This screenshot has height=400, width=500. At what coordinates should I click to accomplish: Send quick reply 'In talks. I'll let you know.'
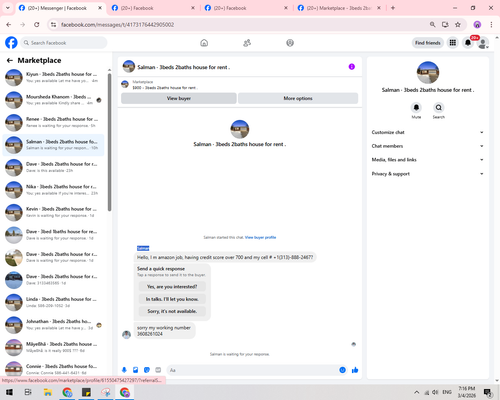(x=172, y=299)
